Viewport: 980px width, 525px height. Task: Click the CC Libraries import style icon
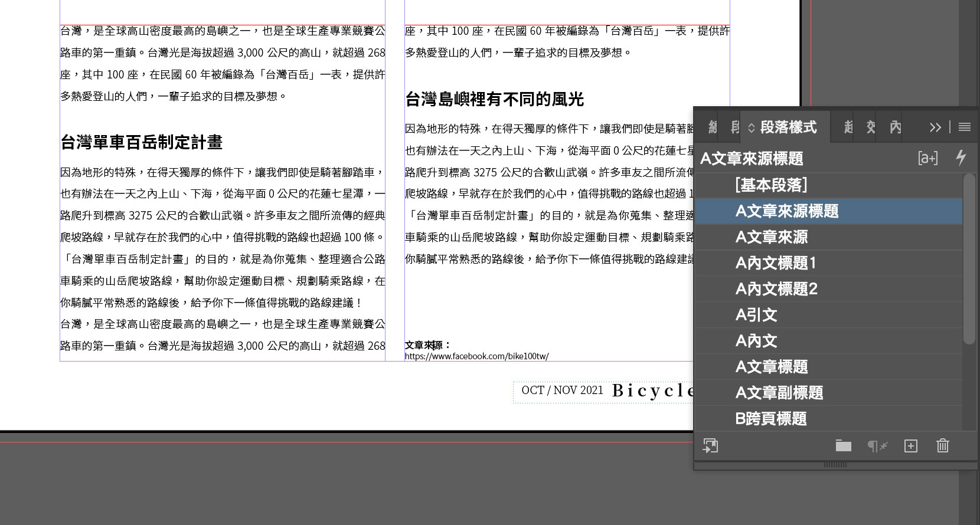pyautogui.click(x=710, y=445)
